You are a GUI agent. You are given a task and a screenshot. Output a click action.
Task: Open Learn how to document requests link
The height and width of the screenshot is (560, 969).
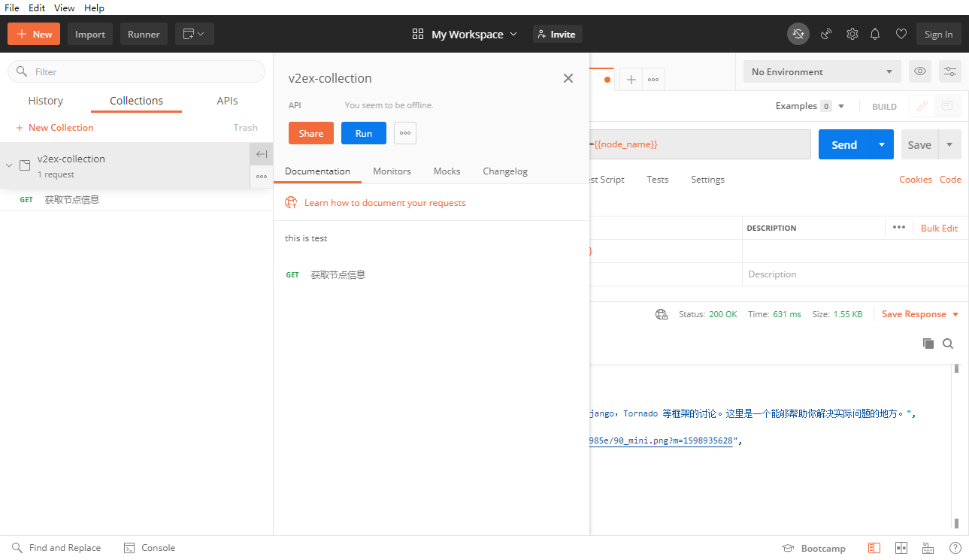pos(385,202)
